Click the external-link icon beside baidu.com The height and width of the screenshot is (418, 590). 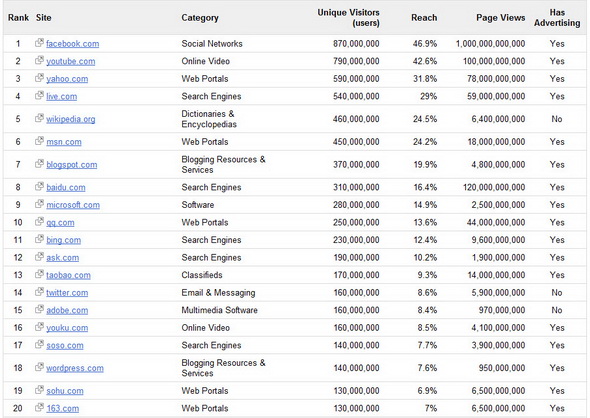(x=39, y=187)
